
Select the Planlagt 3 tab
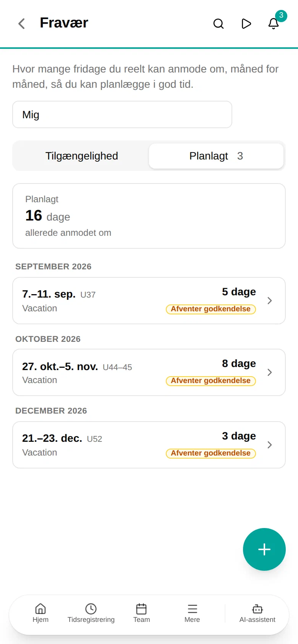[216, 156]
